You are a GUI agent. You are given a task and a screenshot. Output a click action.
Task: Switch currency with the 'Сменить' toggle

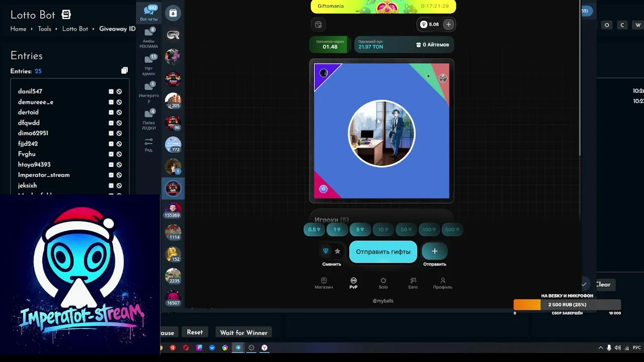[x=331, y=251]
